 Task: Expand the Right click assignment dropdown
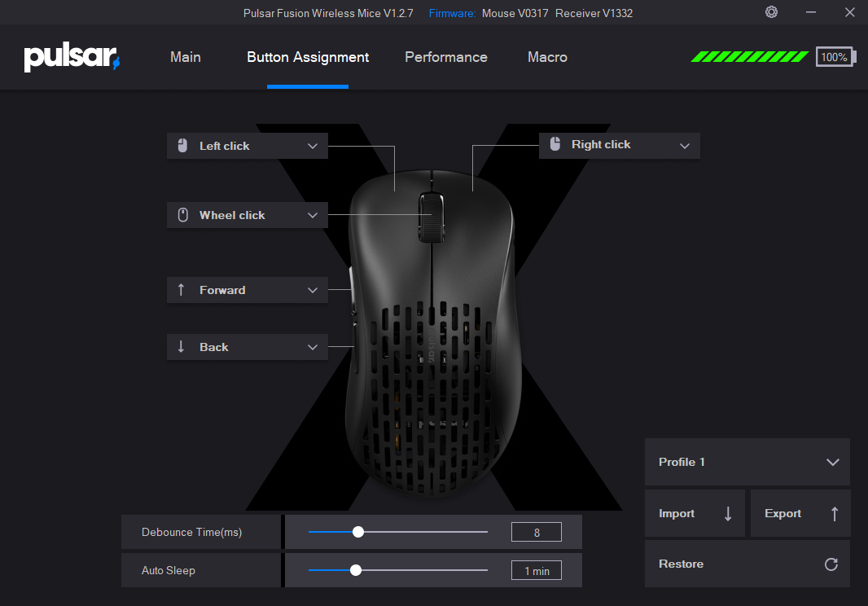point(684,145)
